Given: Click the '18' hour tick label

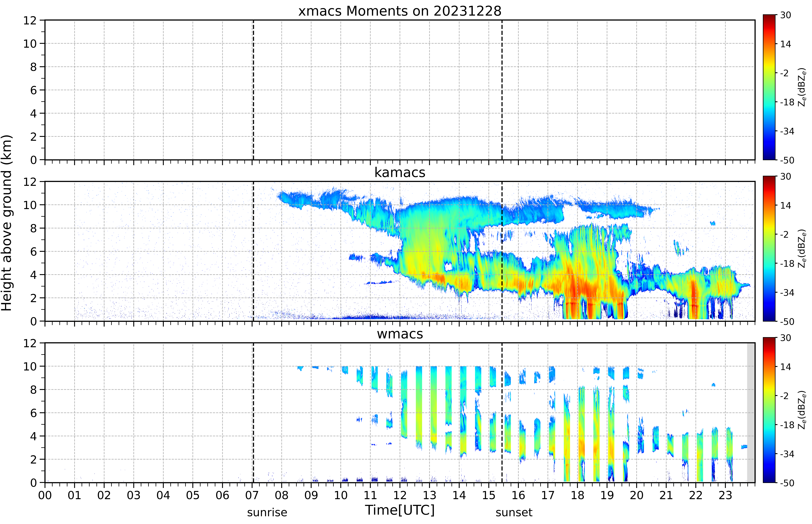Looking at the screenshot, I should (x=578, y=495).
